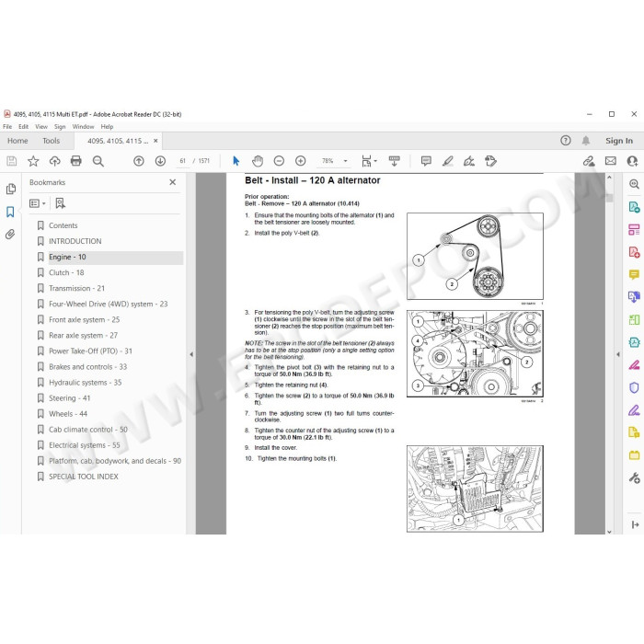Image resolution: width=644 pixels, height=644 pixels.
Task: Open the Sign menu
Action: click(60, 127)
